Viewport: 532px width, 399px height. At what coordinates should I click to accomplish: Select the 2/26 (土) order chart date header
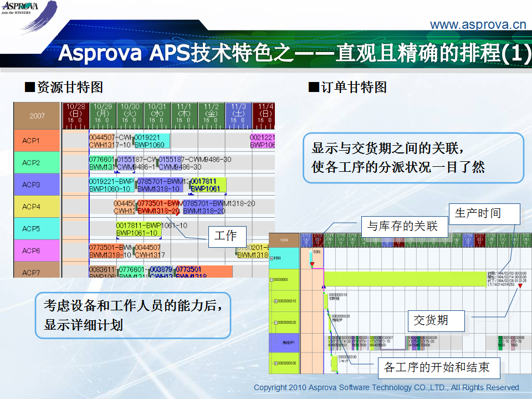468,240
